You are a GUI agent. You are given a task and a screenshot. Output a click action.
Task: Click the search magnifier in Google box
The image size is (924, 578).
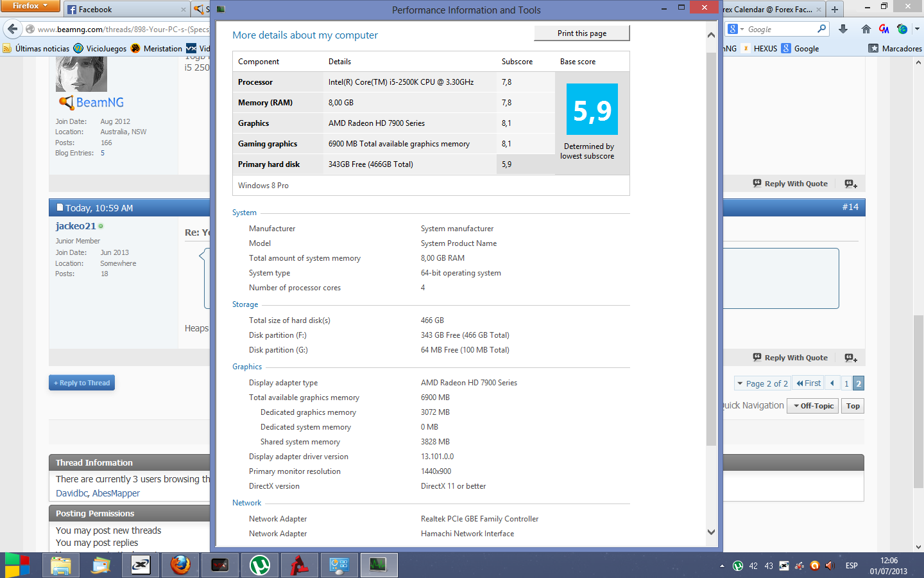(821, 29)
